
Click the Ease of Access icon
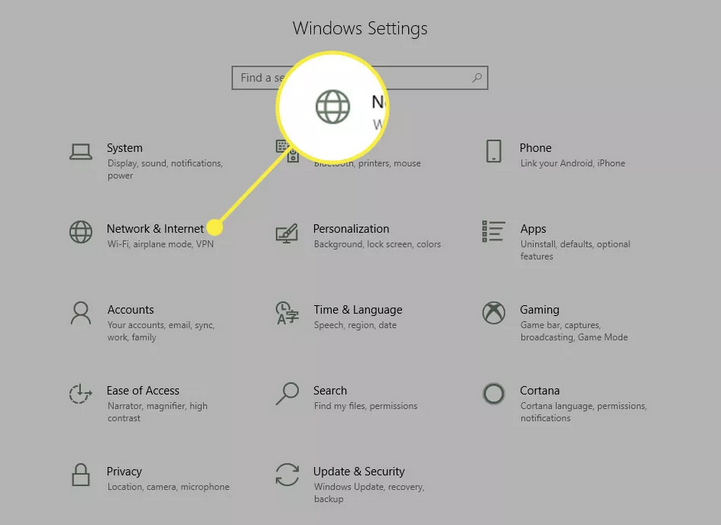coord(80,394)
